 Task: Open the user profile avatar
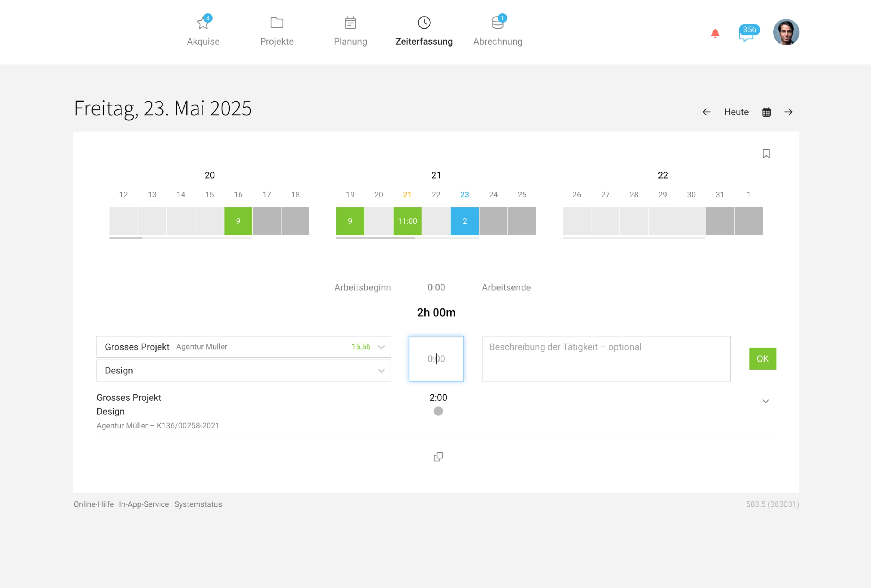[x=786, y=32]
